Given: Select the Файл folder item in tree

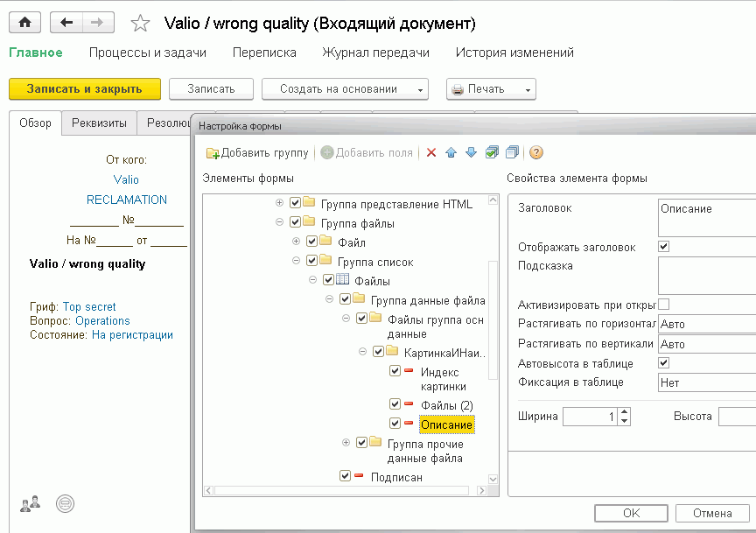Looking at the screenshot, I should pyautogui.click(x=352, y=242).
